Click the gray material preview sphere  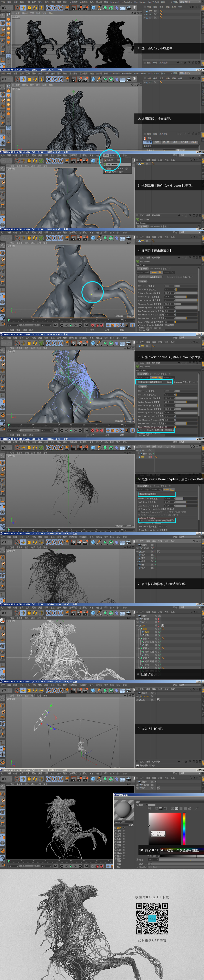123,809
